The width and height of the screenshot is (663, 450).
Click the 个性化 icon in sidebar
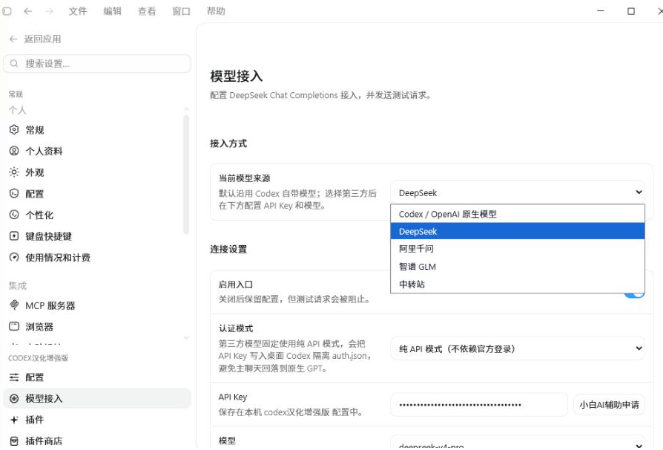point(14,215)
